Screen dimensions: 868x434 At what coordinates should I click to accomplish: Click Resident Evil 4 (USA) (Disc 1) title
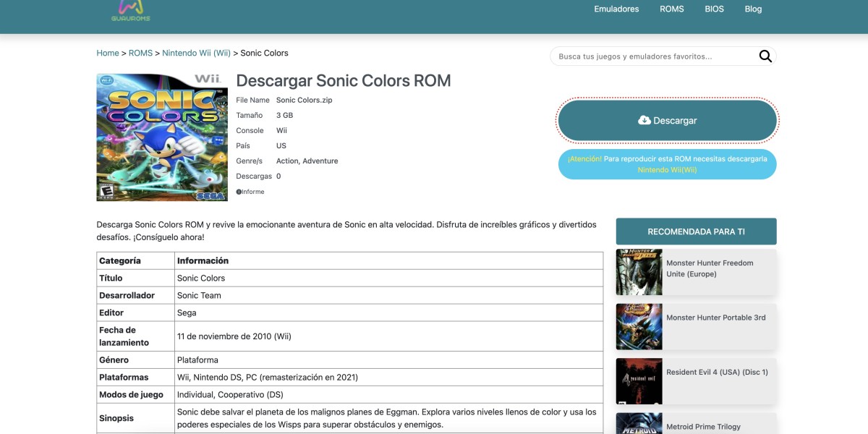click(717, 372)
